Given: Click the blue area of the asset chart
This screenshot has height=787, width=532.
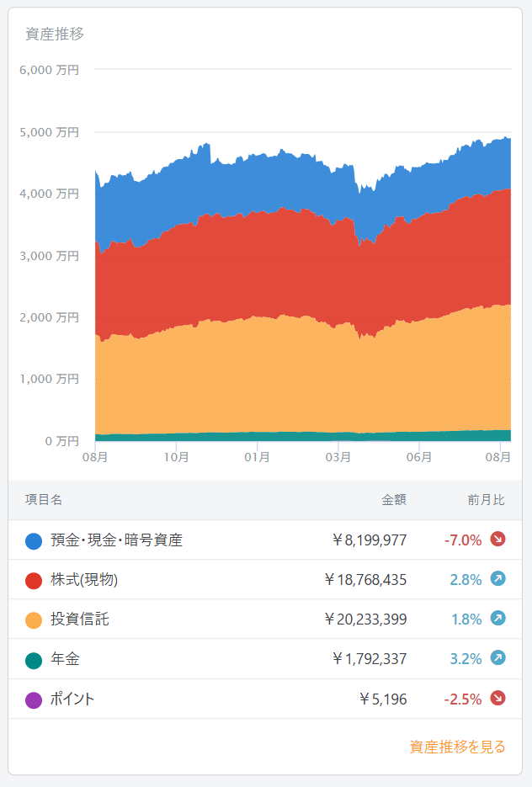Looking at the screenshot, I should (253, 181).
